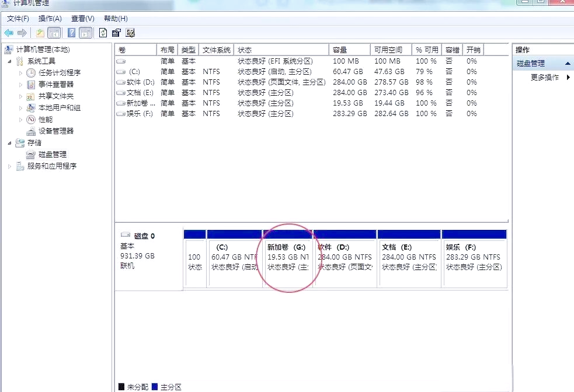Viewport: 574px width, 392px height.
Task: Select the 文档 (E:) partition block
Action: tap(409, 258)
